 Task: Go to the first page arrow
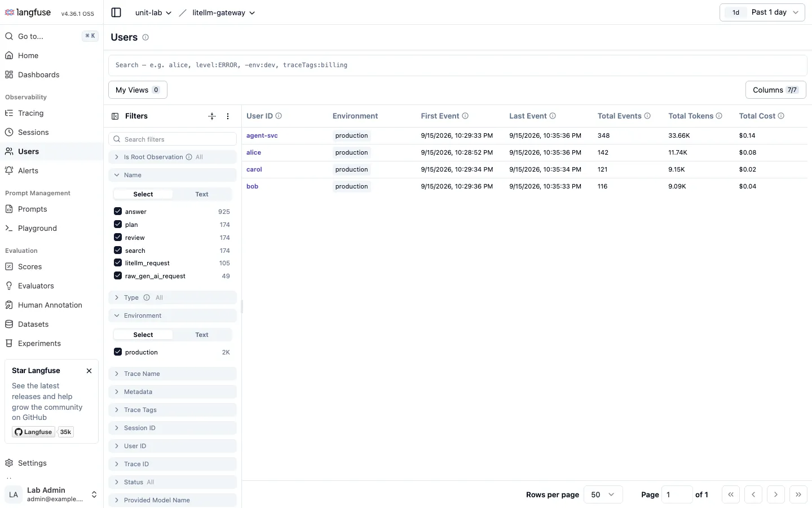coord(731,494)
